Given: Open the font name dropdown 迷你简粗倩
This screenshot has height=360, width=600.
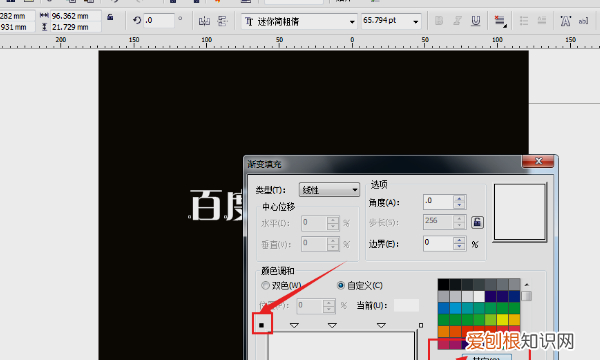Looking at the screenshot, I should pos(299,21).
